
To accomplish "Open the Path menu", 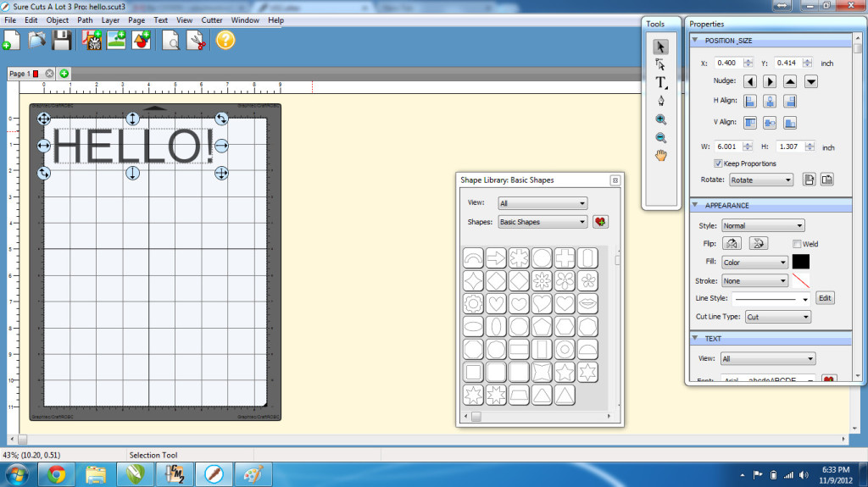I will pos(85,20).
